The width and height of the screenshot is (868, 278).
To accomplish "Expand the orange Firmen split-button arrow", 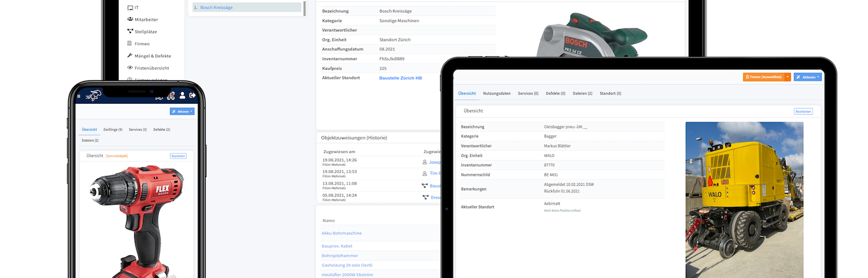I will pyautogui.click(x=788, y=77).
